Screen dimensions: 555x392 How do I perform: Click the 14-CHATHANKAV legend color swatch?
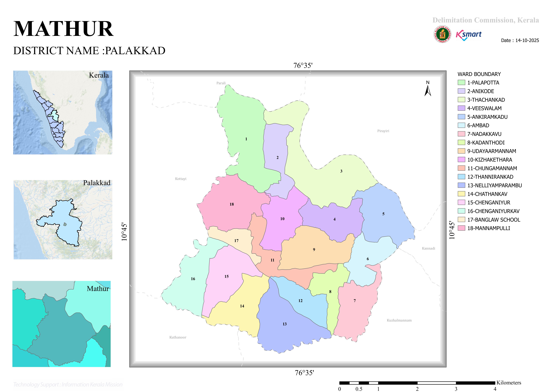(461, 194)
